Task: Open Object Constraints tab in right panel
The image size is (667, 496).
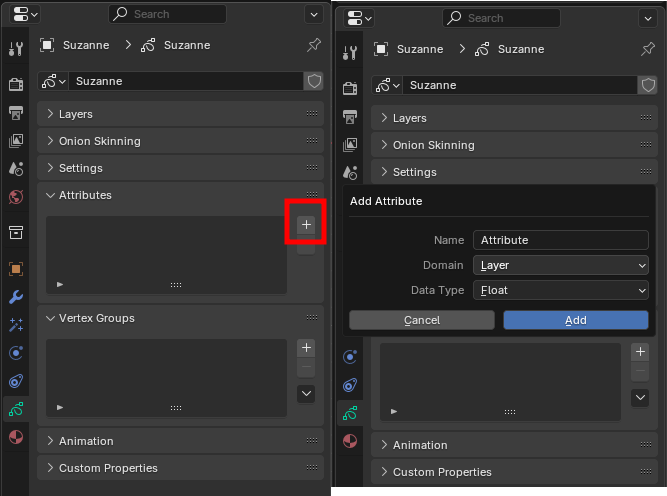Action: tap(350, 385)
